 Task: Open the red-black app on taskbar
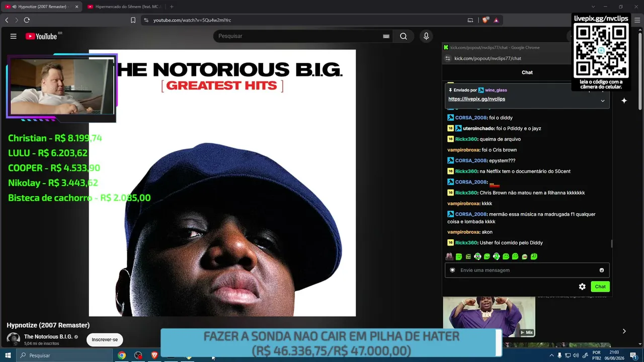(x=138, y=355)
